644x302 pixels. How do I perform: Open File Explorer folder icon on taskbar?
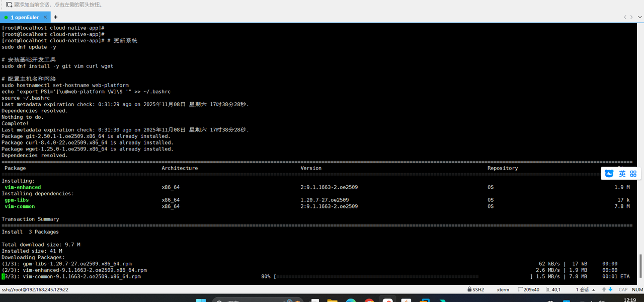(332, 300)
